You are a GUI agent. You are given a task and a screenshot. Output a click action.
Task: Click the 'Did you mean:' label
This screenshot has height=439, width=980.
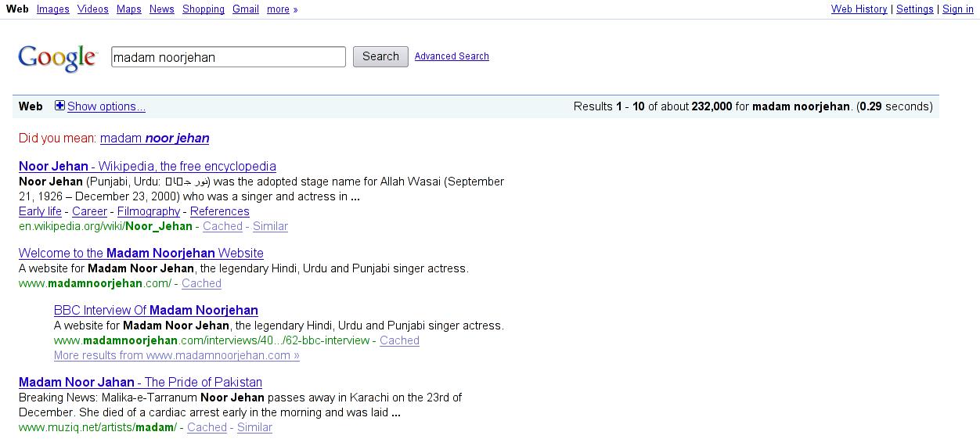point(58,139)
